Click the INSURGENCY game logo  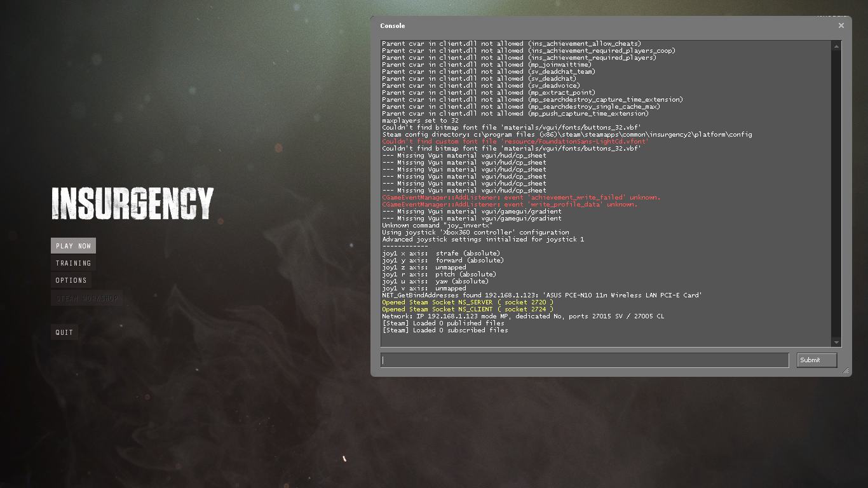tap(133, 204)
